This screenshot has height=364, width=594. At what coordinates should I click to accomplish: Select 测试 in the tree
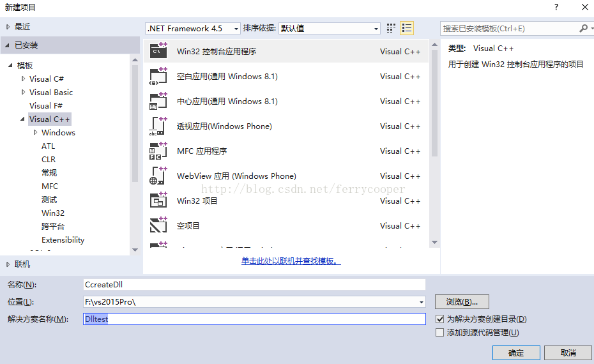pos(49,200)
